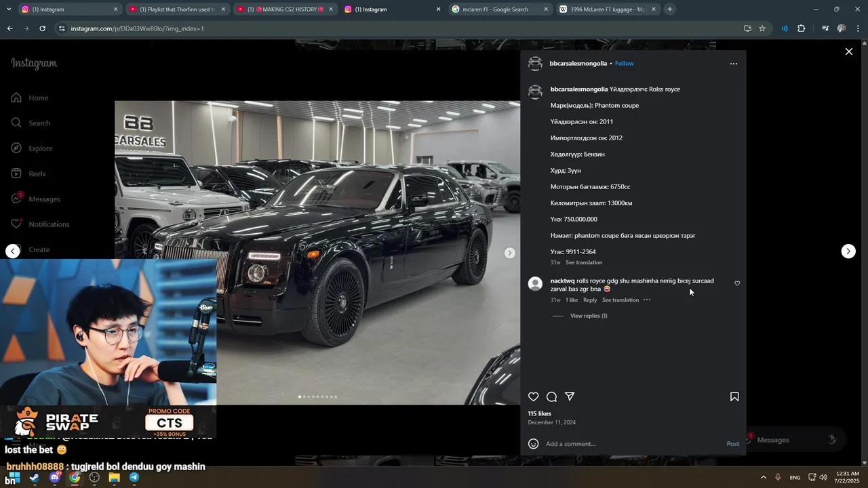Close the Instagram post overlay
Viewport: 868px width, 488px height.
(x=848, y=52)
